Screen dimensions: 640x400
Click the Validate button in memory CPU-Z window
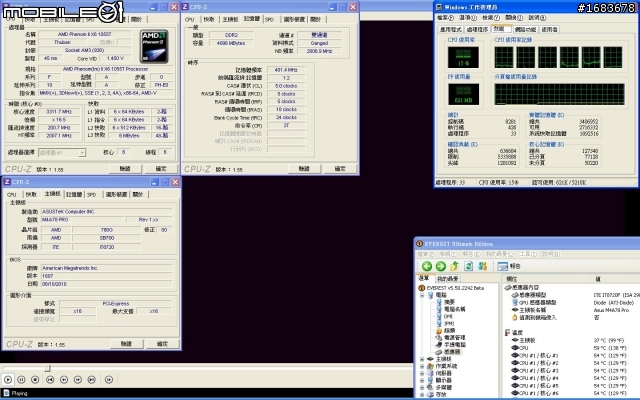304,169
